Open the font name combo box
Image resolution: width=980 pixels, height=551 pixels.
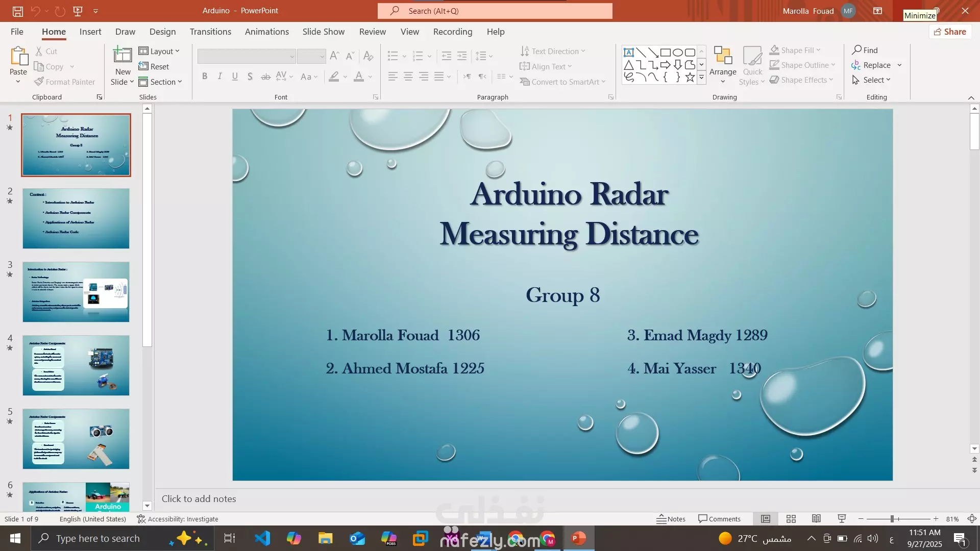tap(247, 56)
